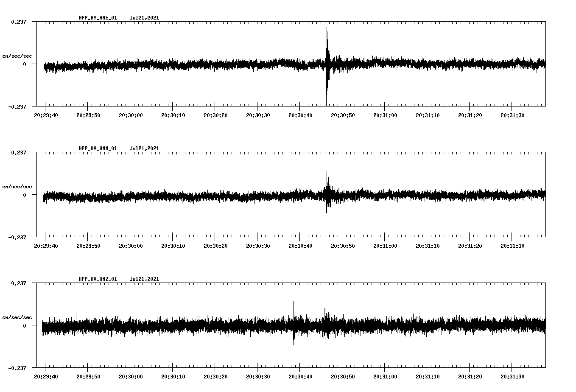Click the zero baseline of the HNE trace
576x392 pixels.
point(170,65)
